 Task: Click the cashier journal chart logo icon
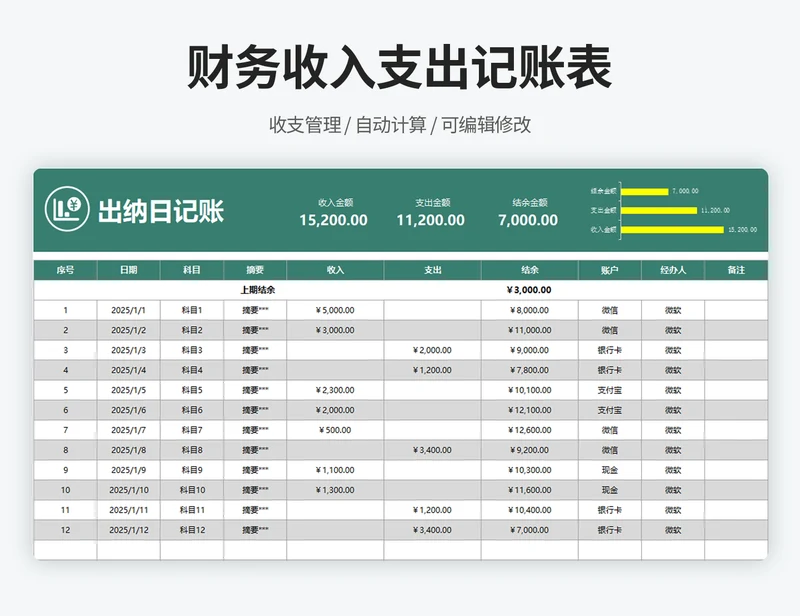click(x=67, y=209)
